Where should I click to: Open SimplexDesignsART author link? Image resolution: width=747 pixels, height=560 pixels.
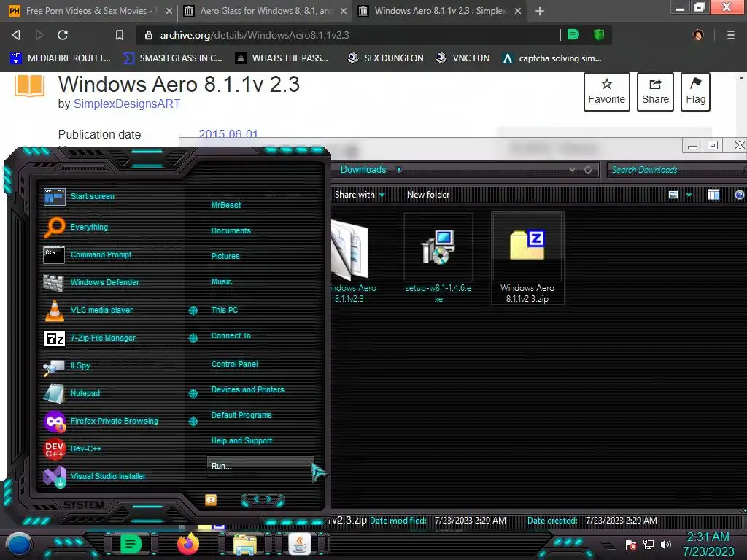127,104
